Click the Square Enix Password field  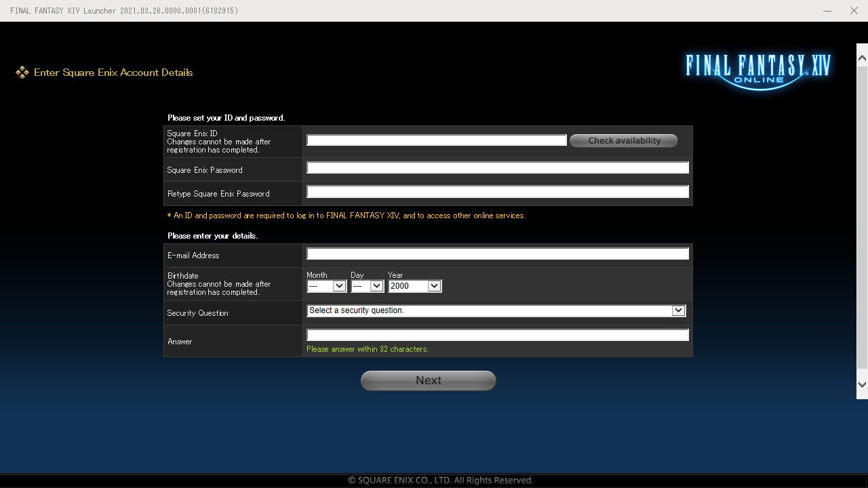click(x=497, y=167)
